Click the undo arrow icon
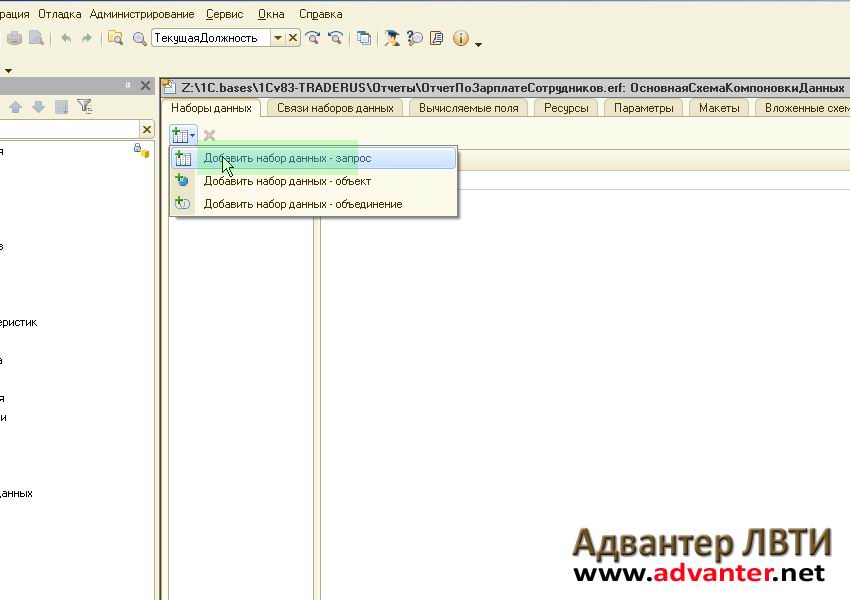850x600 pixels. pos(66,38)
